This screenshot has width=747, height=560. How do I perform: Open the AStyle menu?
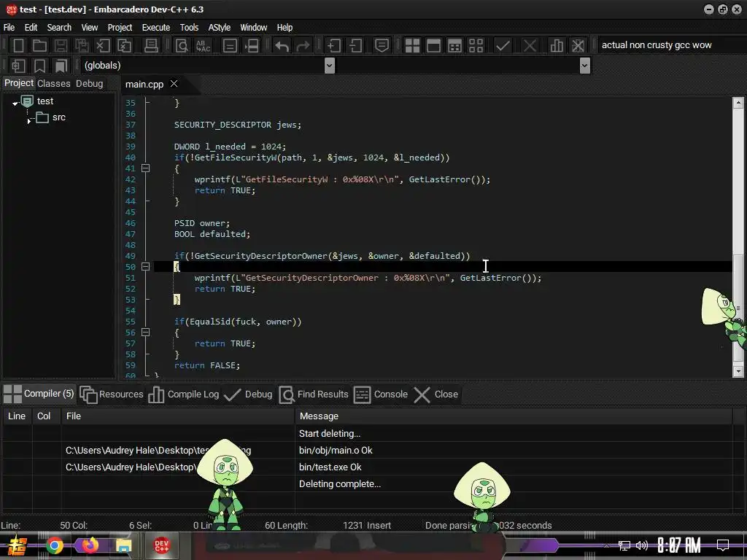coord(219,28)
